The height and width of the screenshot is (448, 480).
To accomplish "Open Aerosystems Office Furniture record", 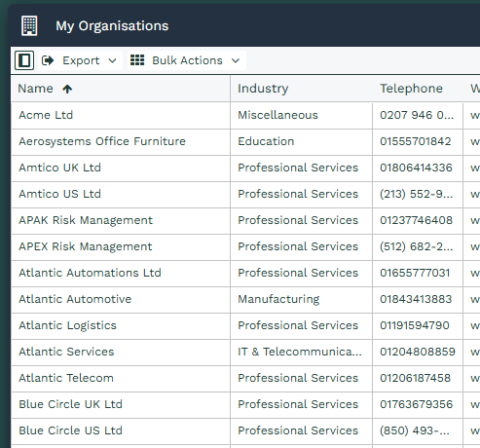I will [102, 141].
